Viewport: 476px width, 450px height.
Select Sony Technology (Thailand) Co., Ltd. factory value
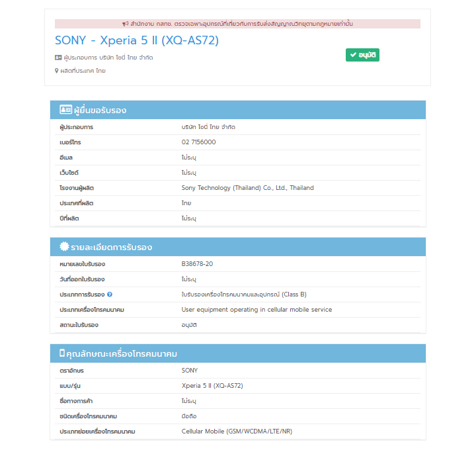click(247, 188)
